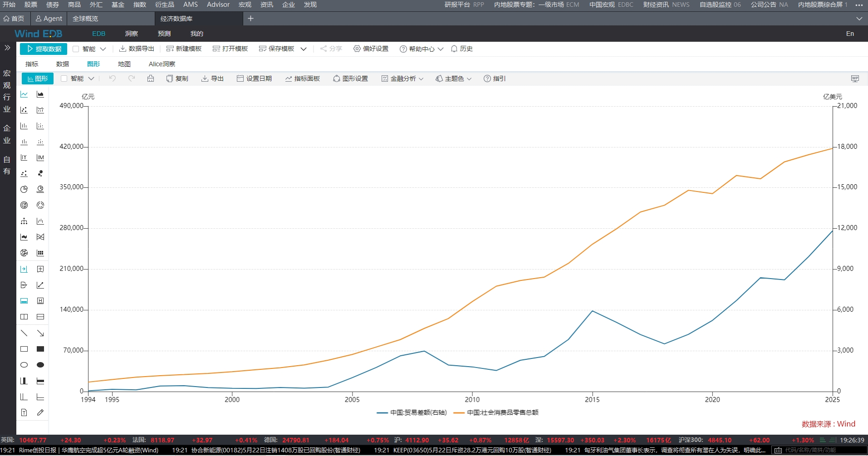Image resolution: width=868 pixels, height=456 pixels.
Task: Click the 指标面板 button
Action: (x=302, y=78)
